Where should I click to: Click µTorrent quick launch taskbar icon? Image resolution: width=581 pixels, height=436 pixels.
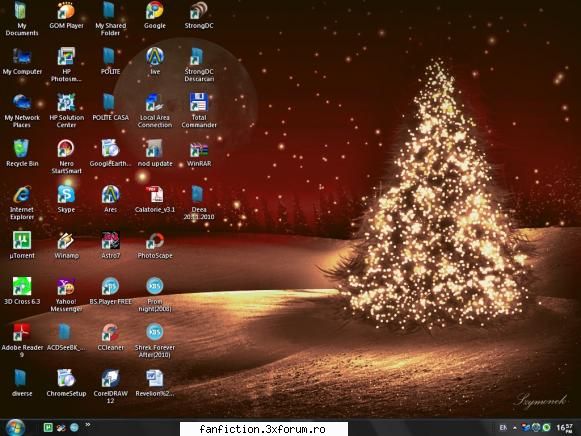point(48,427)
